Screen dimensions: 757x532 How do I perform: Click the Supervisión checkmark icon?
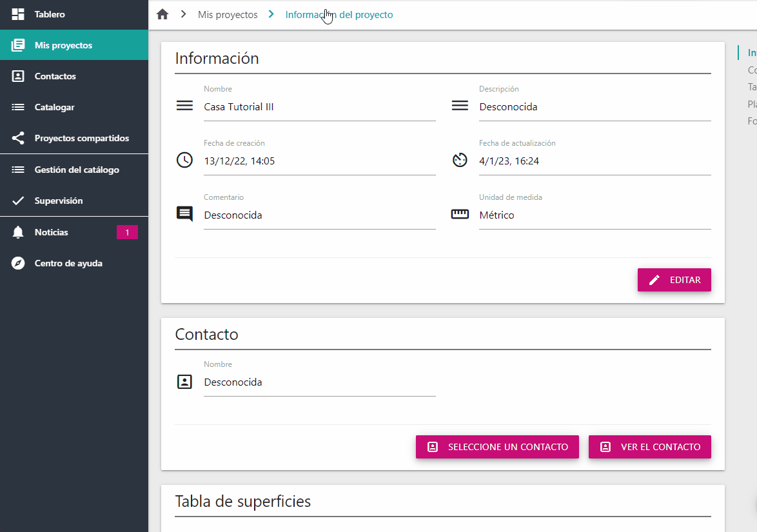(18, 201)
